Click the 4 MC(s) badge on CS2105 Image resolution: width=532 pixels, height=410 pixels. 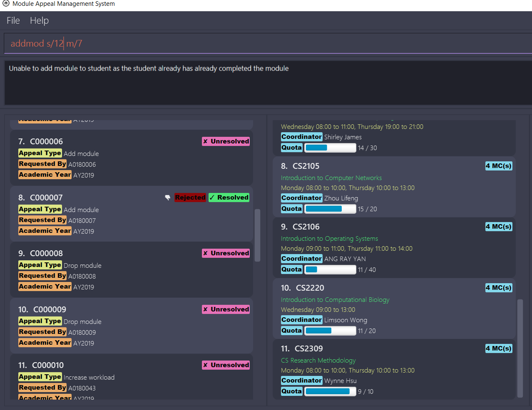[499, 166]
